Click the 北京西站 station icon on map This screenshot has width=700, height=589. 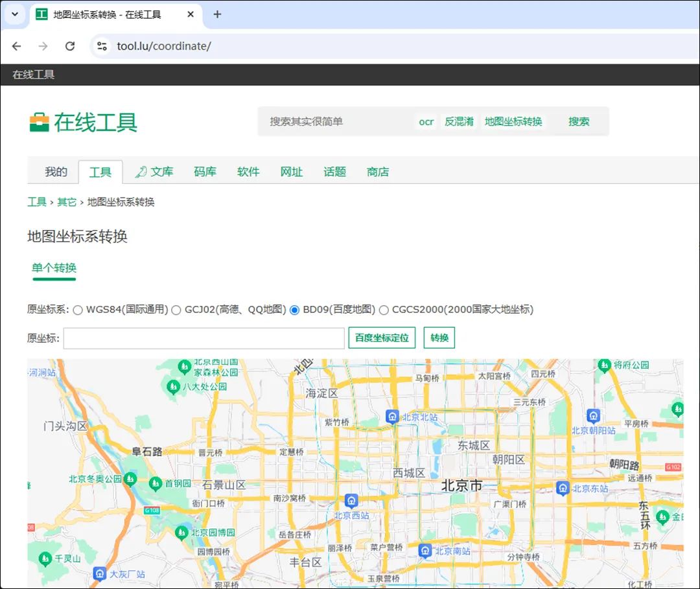coord(351,501)
